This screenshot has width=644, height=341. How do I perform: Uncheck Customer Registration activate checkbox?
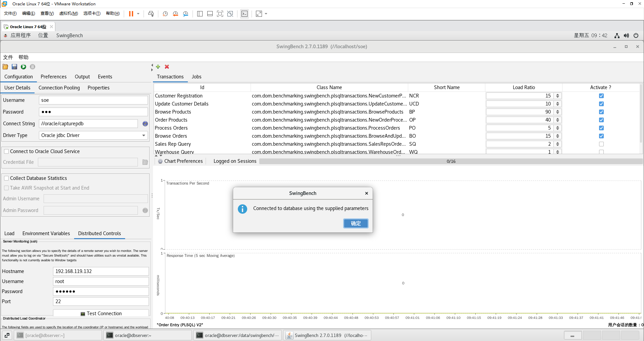[x=601, y=96]
